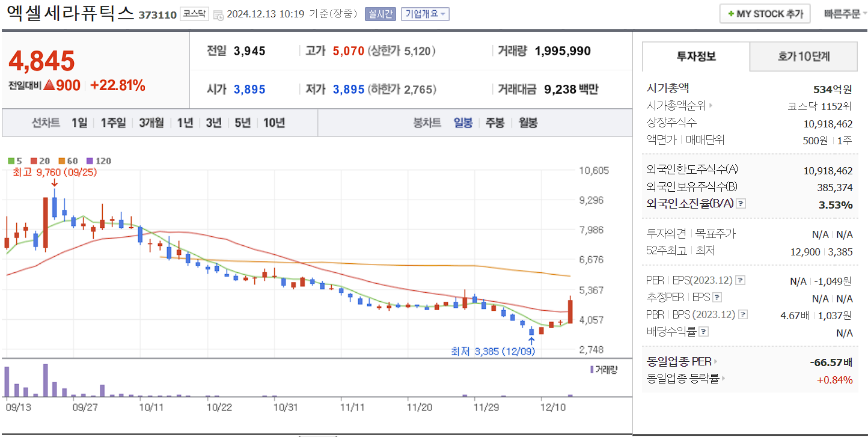The height and width of the screenshot is (437, 868).
Task: Click the orange 60-day moving average swatch
Action: [x=61, y=161]
